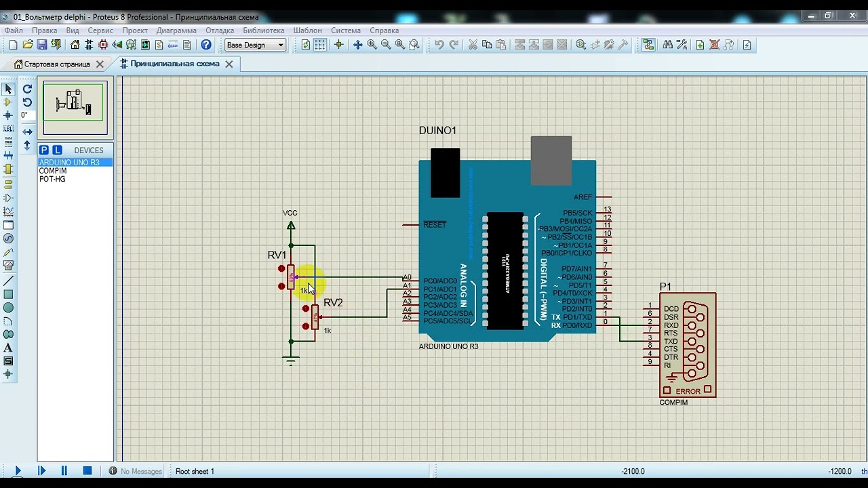Open the Файл menu

[14, 30]
